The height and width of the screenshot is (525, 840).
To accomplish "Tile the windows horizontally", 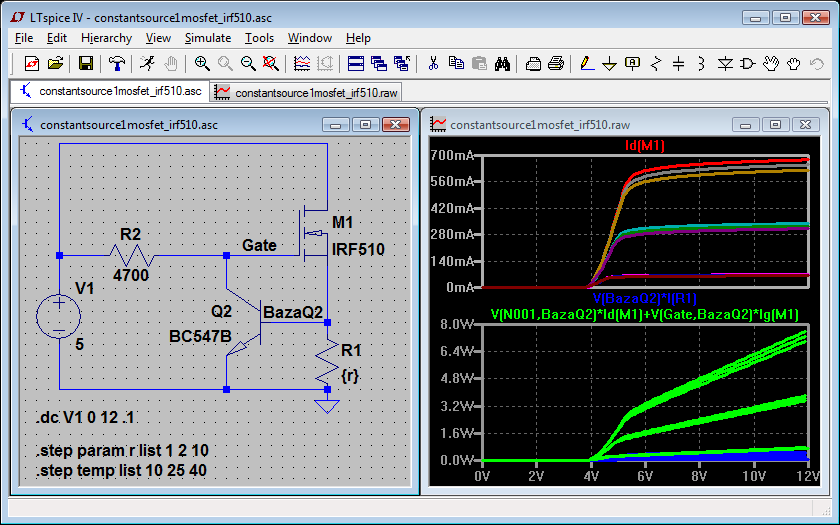I will coord(356,64).
